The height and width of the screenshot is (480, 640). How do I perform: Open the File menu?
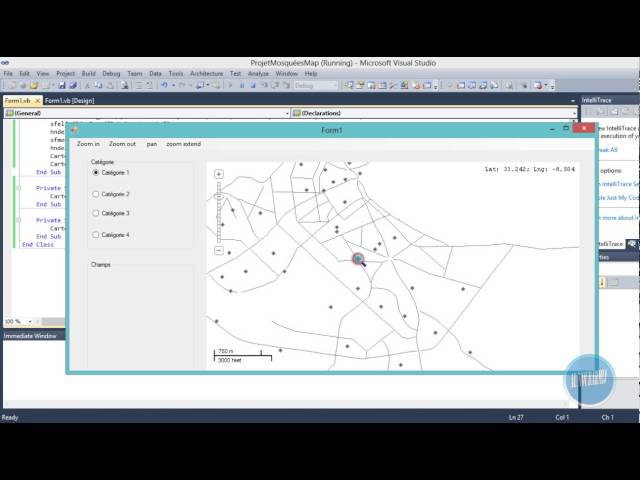click(8, 73)
